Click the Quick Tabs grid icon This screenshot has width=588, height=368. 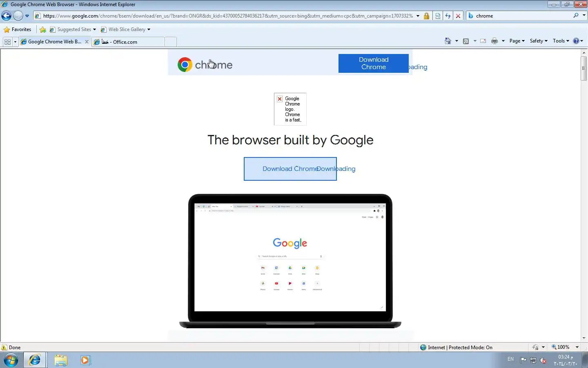[x=7, y=42]
